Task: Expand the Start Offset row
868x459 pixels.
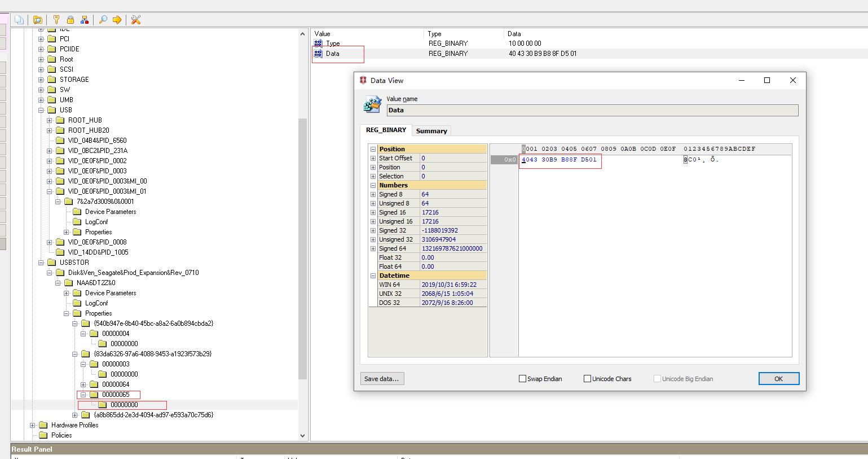Action: (x=373, y=158)
